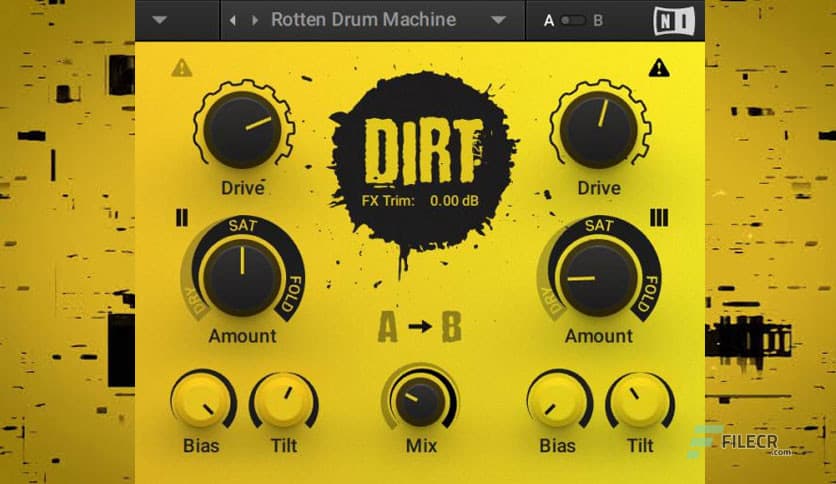Screen dimensions: 836x484
Task: Select letter B of the A/B switch
Action: click(x=598, y=21)
